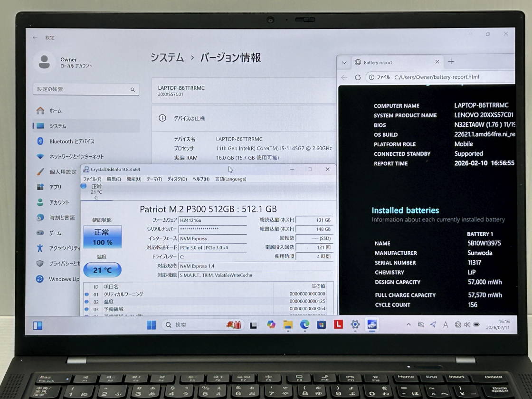Select システム in the settings sidebar
The width and height of the screenshot is (532, 399).
(x=58, y=126)
